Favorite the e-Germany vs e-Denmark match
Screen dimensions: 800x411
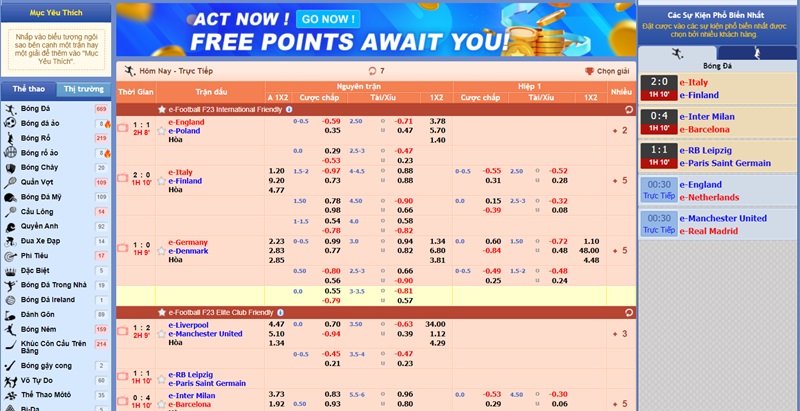162,251
